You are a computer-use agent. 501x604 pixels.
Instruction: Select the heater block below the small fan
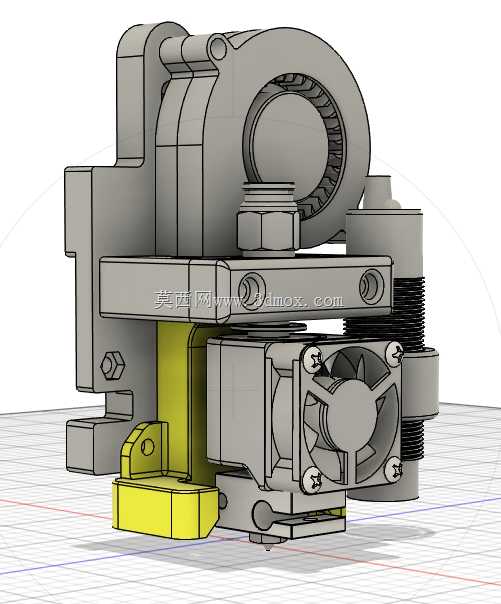point(281,507)
